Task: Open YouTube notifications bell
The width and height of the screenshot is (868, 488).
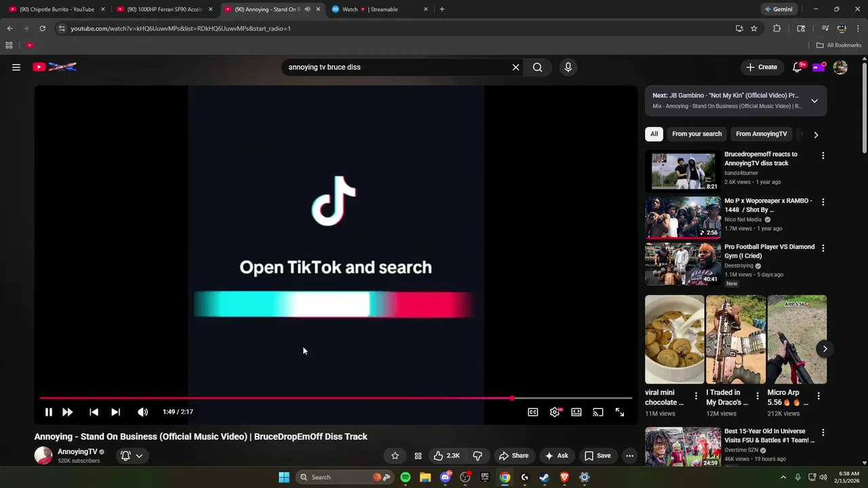Action: [798, 67]
